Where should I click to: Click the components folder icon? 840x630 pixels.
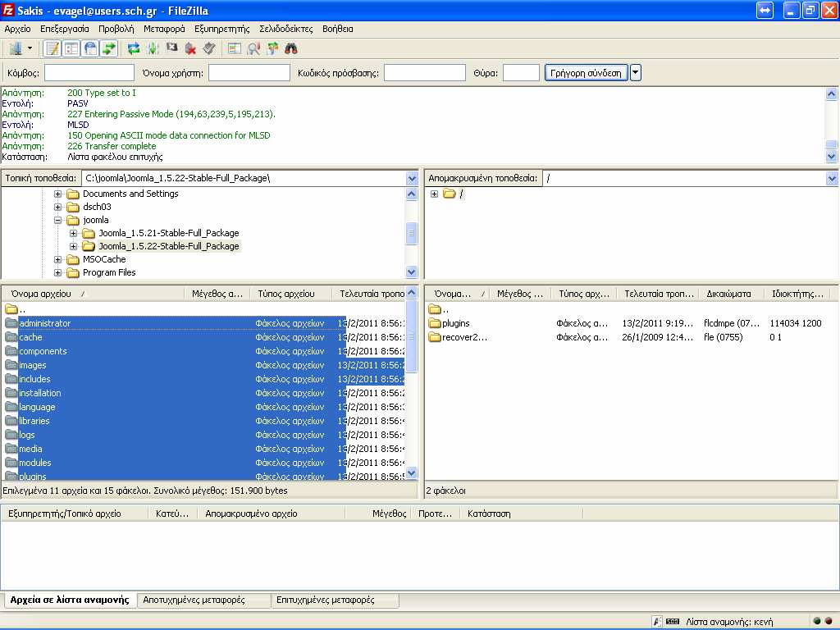click(x=11, y=351)
